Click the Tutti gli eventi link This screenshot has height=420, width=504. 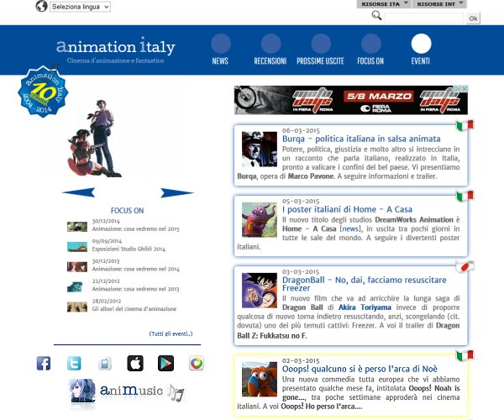(171, 333)
